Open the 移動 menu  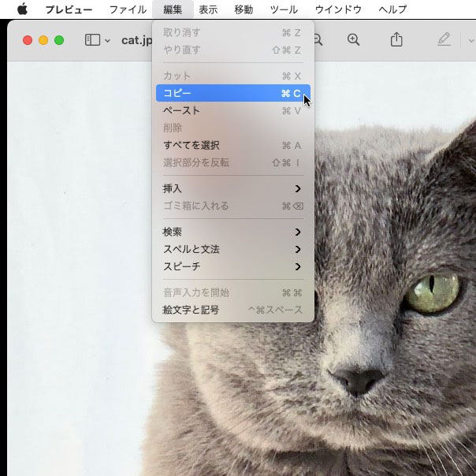pos(244,9)
